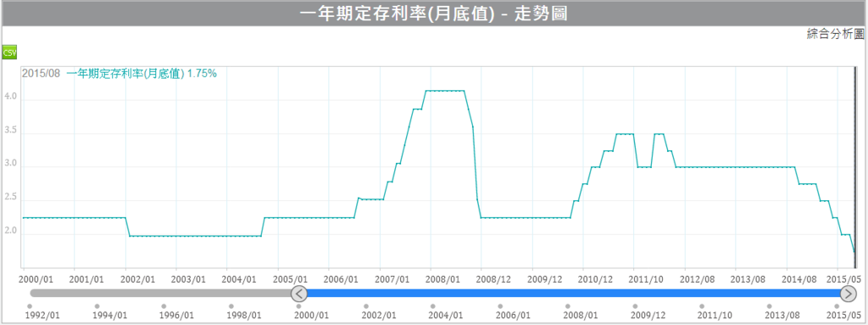Click the 2003/01 x-axis label

click(x=189, y=279)
